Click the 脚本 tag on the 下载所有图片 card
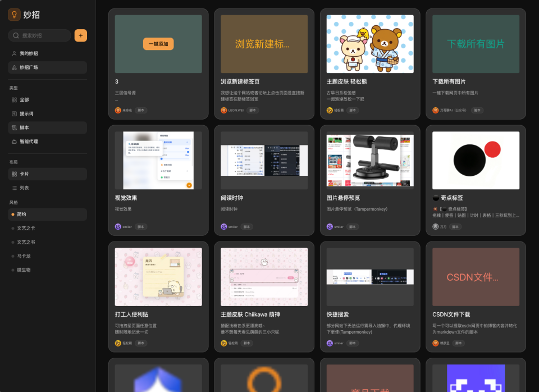 tap(477, 111)
